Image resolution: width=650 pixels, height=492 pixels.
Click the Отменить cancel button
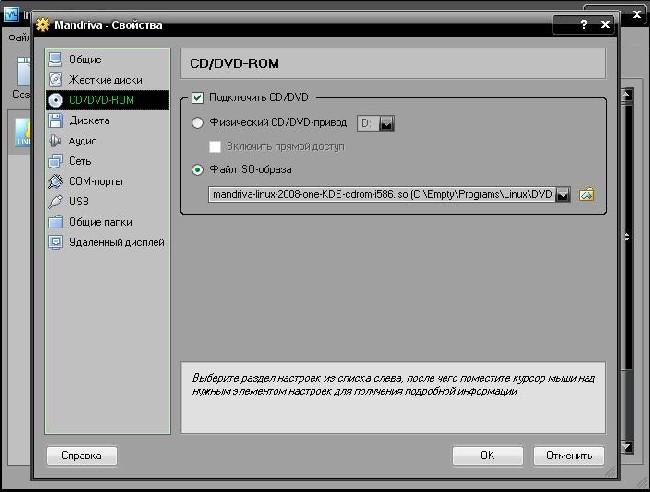pyautogui.click(x=569, y=456)
